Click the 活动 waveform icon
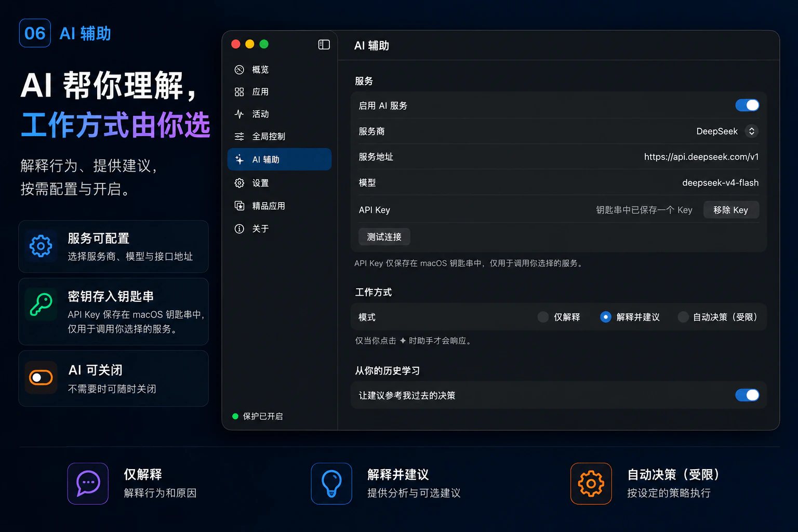 coord(239,114)
